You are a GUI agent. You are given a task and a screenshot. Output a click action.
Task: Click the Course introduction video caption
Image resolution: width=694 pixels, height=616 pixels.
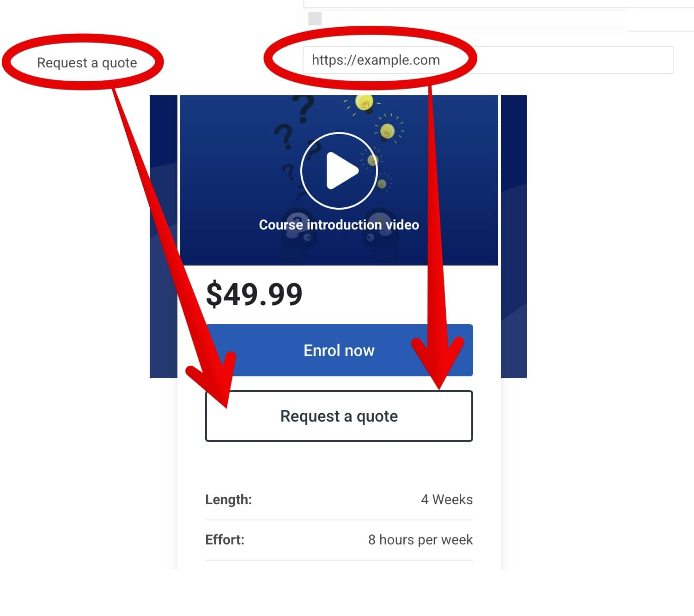[x=339, y=225]
